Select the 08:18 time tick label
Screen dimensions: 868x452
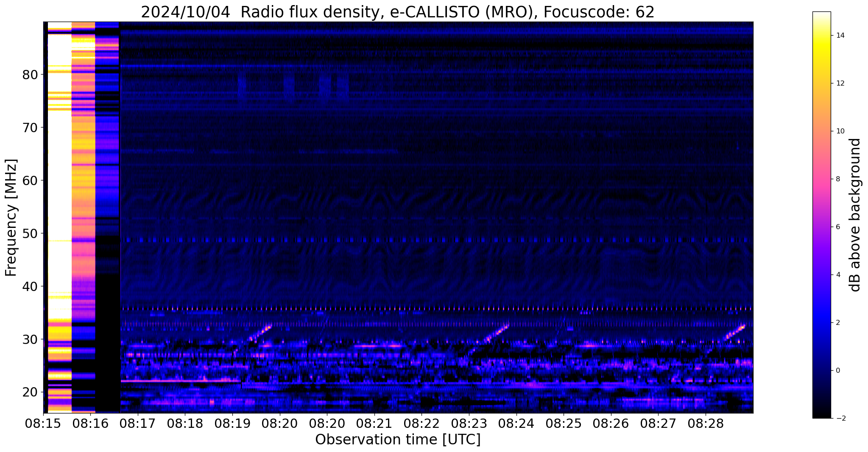pos(185,424)
